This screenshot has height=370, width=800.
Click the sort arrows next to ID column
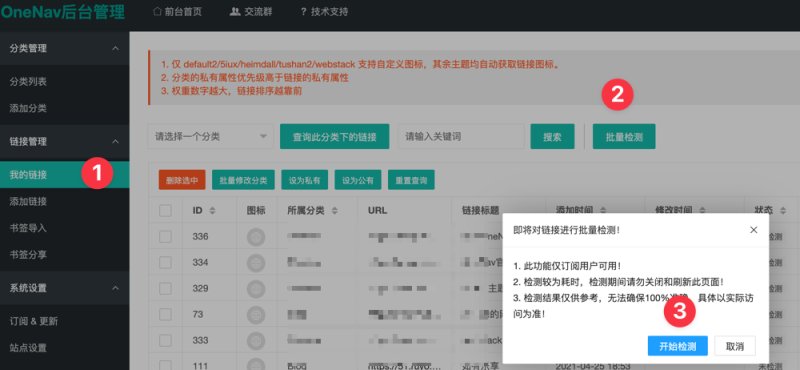(212, 211)
